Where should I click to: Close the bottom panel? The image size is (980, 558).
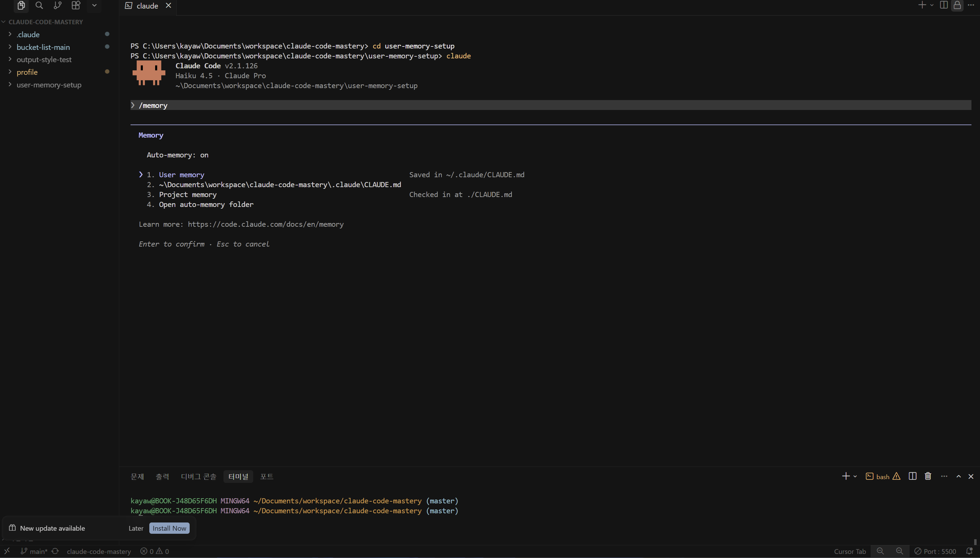971,476
